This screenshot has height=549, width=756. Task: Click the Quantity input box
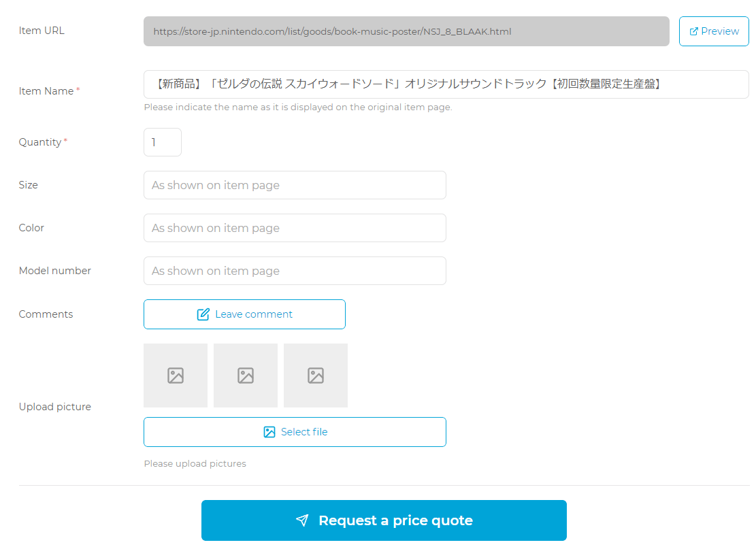point(163,142)
